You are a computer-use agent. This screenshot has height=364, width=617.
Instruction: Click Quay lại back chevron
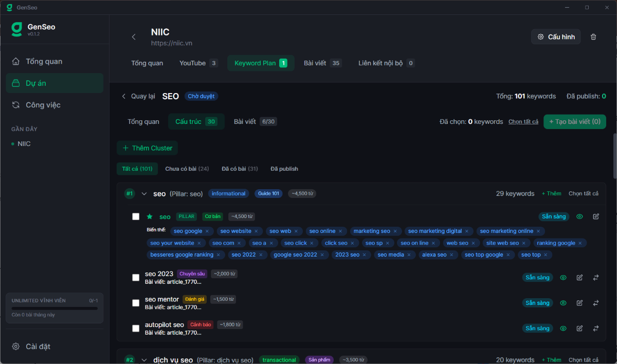pyautogui.click(x=123, y=96)
